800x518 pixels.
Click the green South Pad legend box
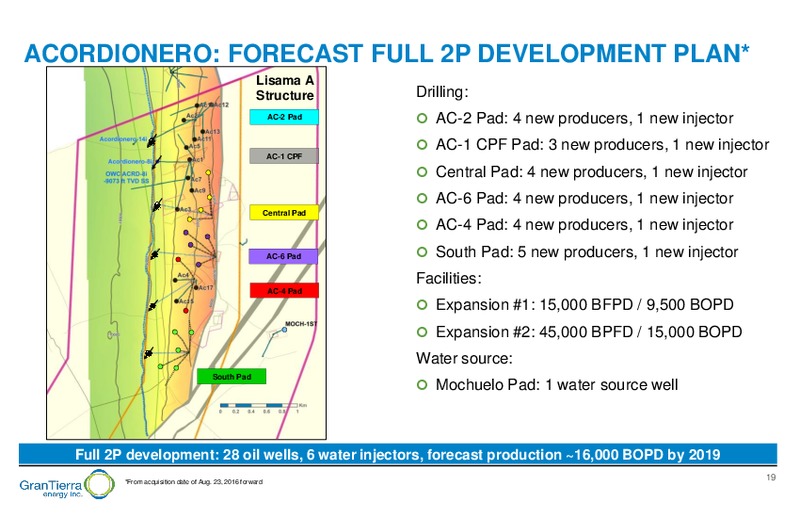coord(232,377)
